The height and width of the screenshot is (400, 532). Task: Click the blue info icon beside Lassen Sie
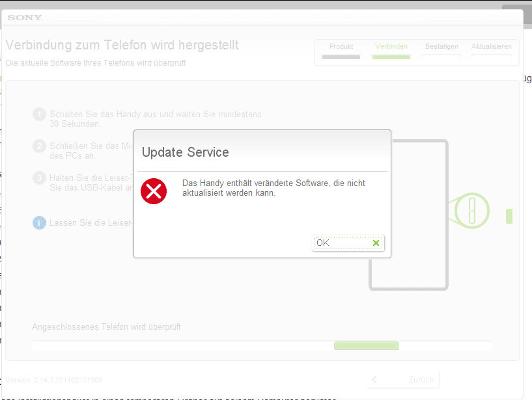[x=39, y=222]
